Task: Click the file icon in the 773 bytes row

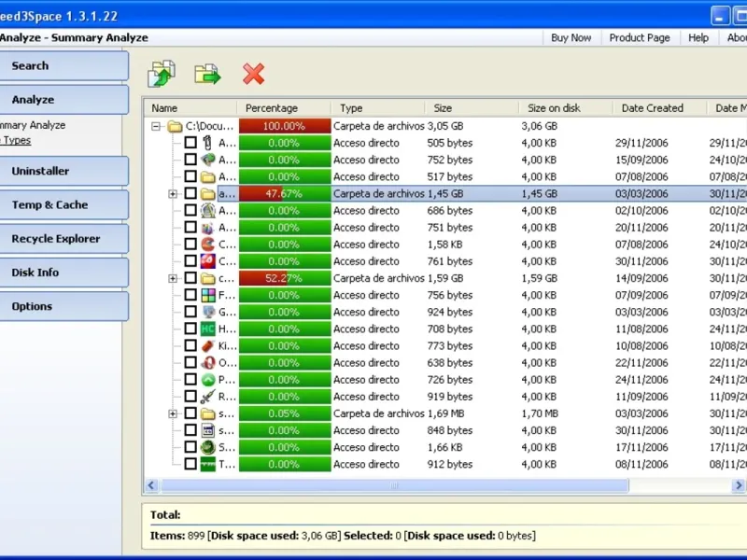Action: [207, 345]
